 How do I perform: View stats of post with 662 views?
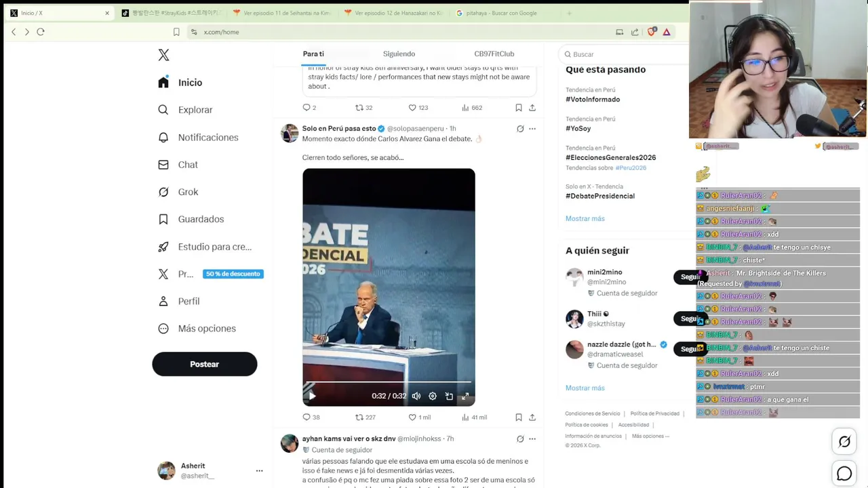point(472,108)
